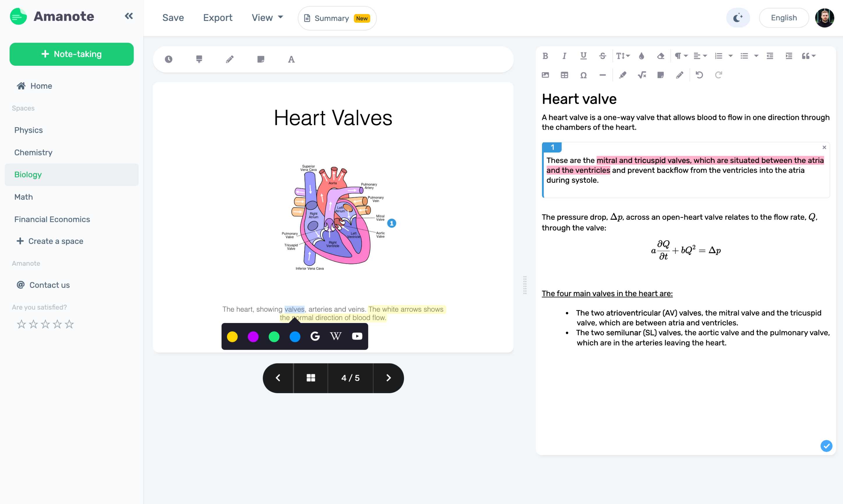This screenshot has height=504, width=843.
Task: Toggle the Underline formatting icon
Action: point(583,55)
